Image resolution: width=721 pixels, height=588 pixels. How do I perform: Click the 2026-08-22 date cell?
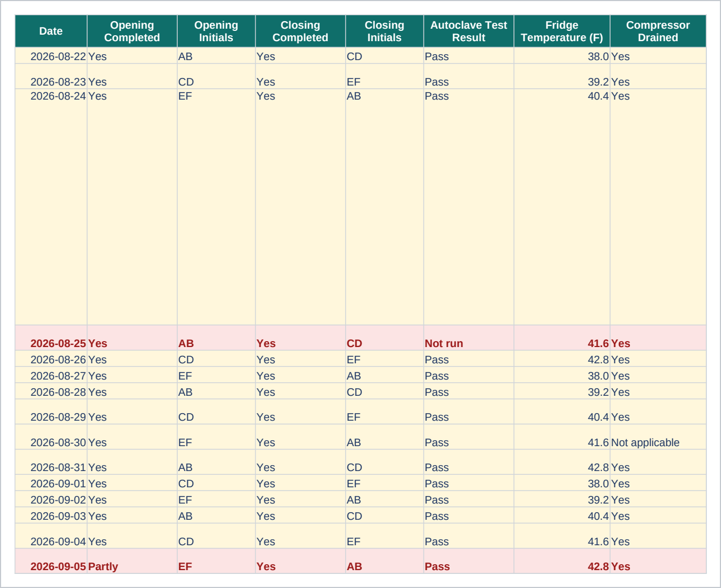pos(51,56)
